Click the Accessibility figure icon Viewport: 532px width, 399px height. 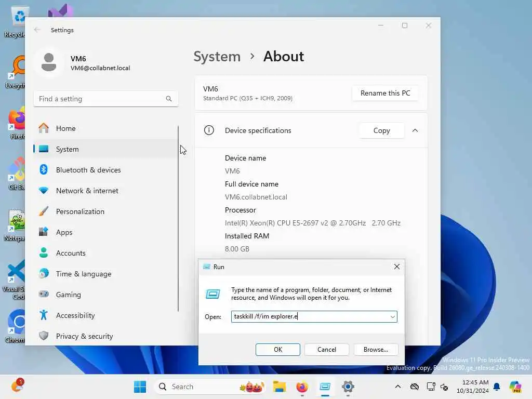pos(44,315)
